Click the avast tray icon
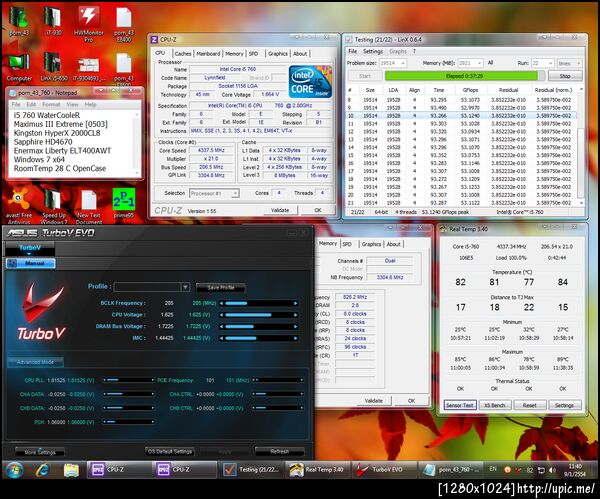600x499 pixels. 507,470
